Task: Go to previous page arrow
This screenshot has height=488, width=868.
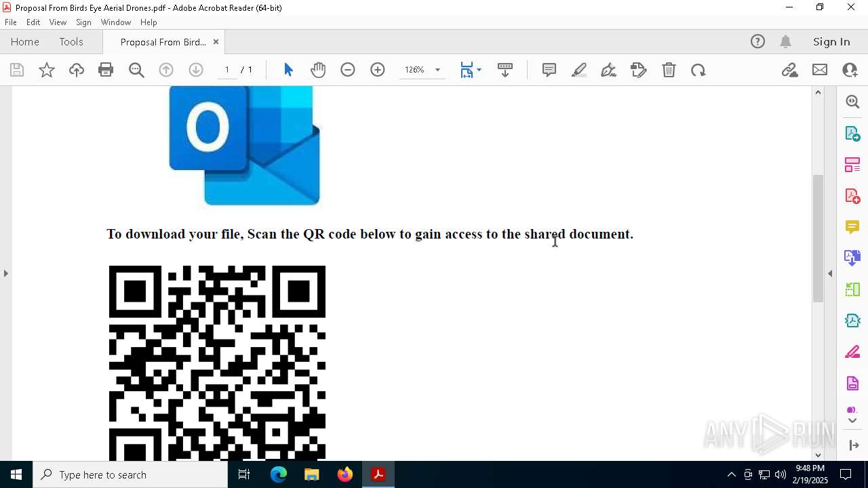Action: 166,70
